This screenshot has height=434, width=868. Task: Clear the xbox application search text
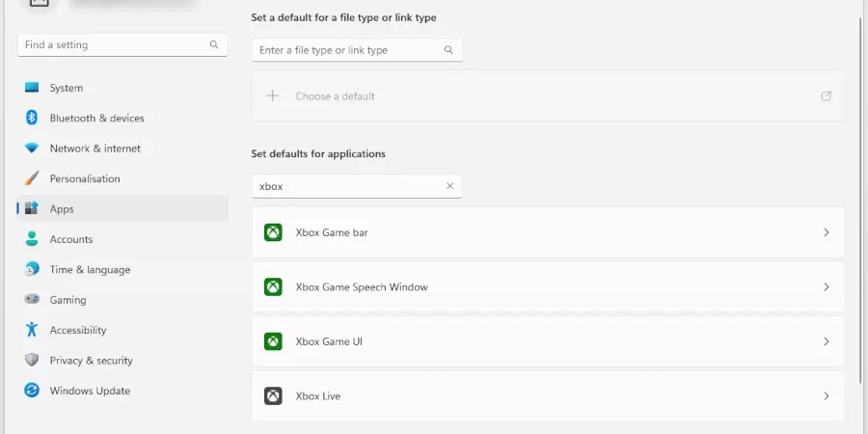coord(449,186)
